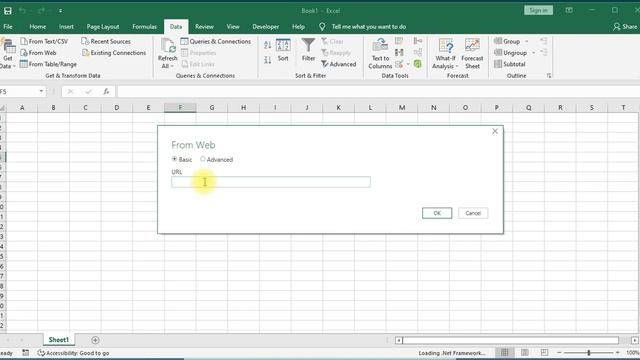640x360 pixels.
Task: Open Queries & Connections pane
Action: pos(216,41)
